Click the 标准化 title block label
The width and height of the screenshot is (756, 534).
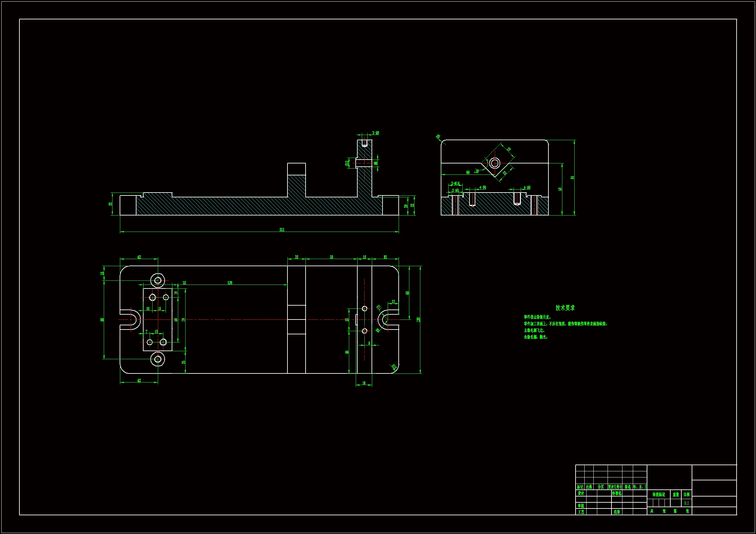click(x=617, y=493)
